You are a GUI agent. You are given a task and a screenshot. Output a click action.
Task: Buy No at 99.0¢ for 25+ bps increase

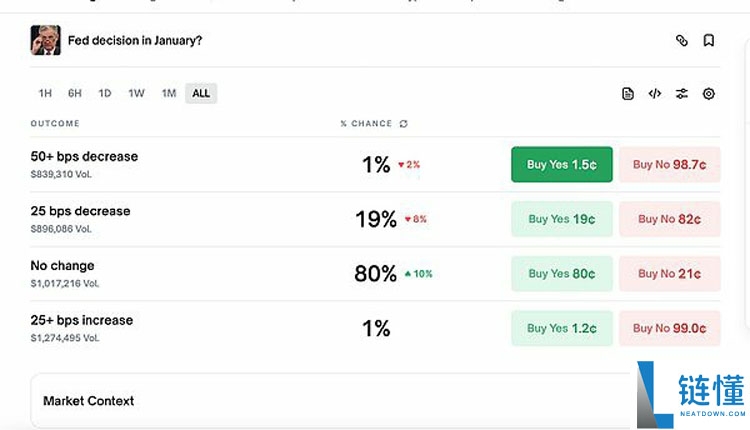(x=669, y=328)
